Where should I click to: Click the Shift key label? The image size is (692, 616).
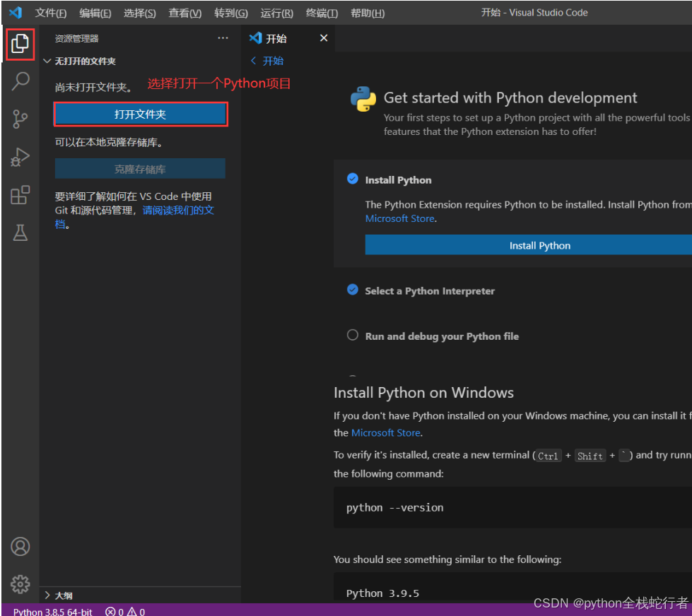pos(590,456)
